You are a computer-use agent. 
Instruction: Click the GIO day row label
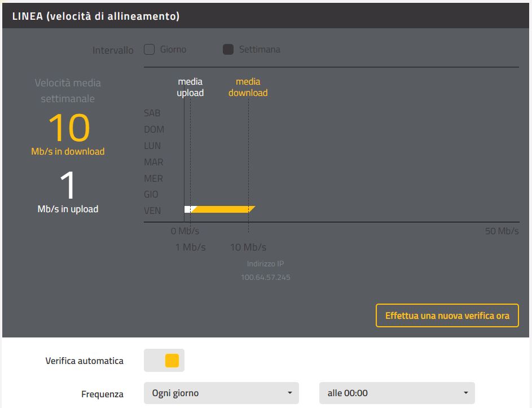pos(151,194)
